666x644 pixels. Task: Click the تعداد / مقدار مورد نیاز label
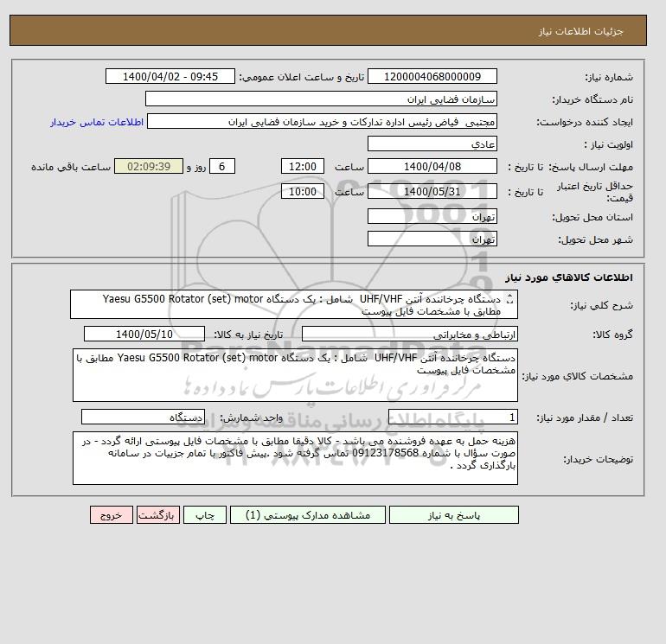coord(585,418)
